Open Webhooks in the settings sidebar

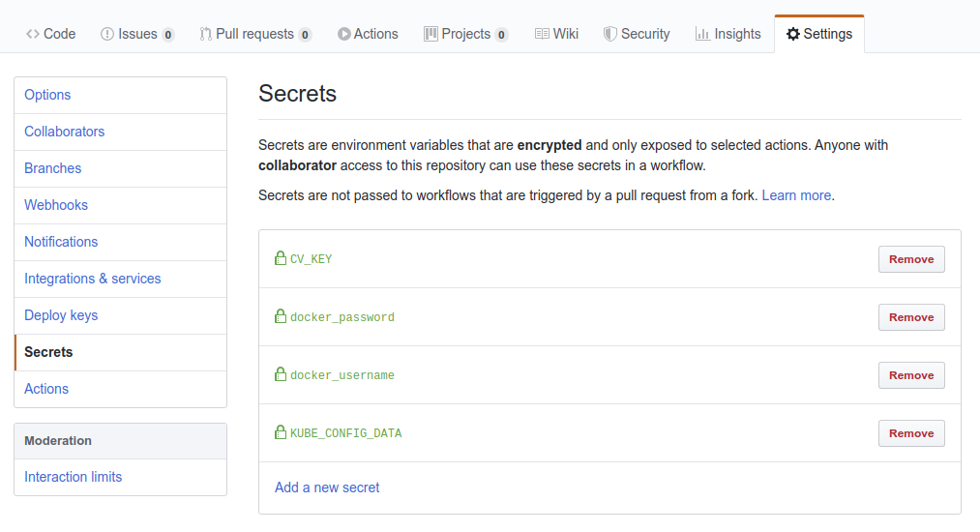(56, 205)
